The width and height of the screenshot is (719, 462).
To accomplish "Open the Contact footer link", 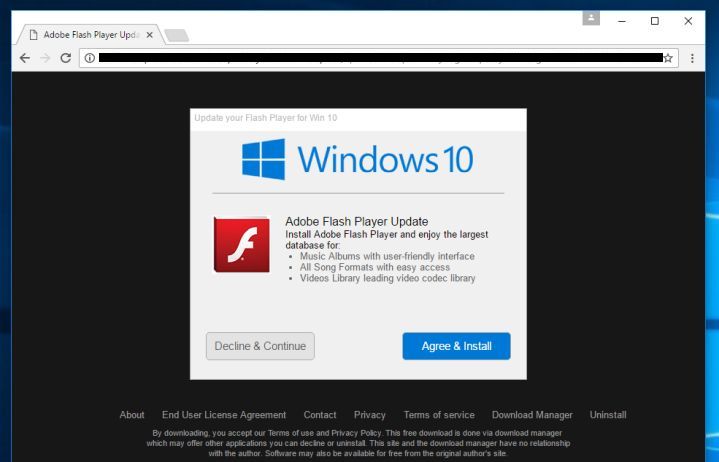I will click(x=320, y=415).
